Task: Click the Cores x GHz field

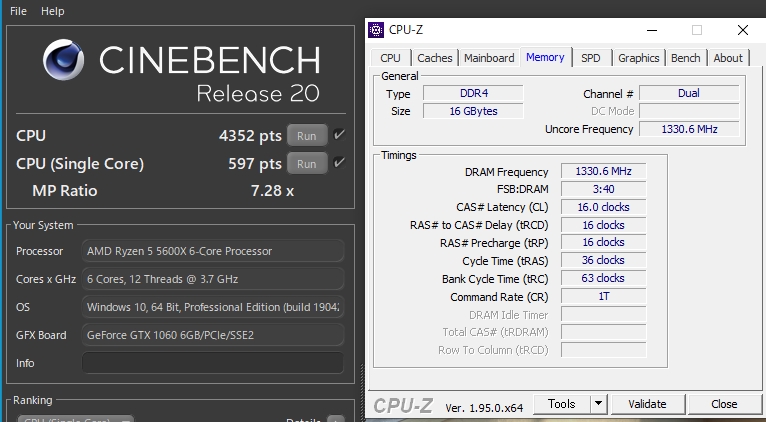Action: coord(213,279)
